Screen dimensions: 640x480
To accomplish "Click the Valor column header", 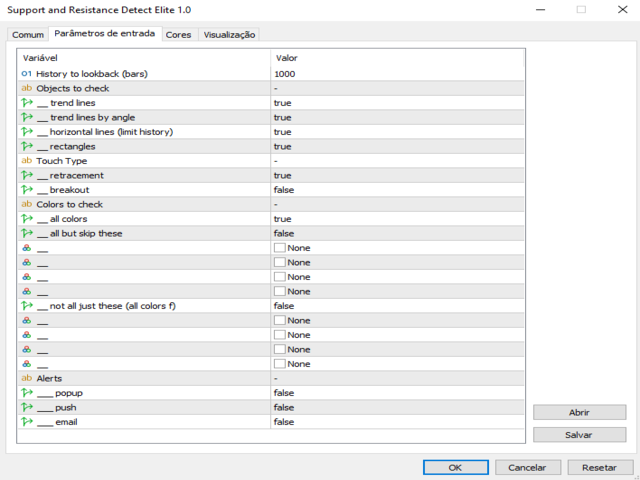I will coord(397,58).
